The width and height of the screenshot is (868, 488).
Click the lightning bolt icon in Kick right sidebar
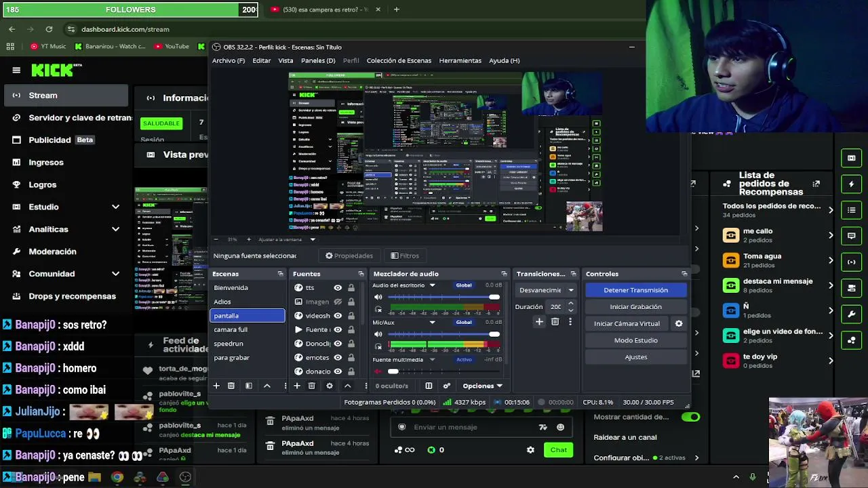point(852,184)
